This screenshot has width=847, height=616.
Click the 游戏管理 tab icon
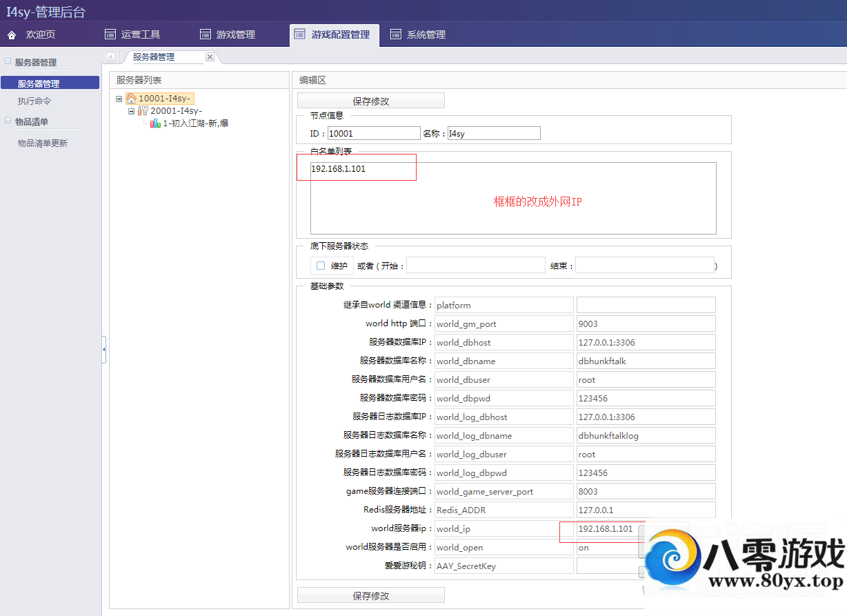pos(205,34)
